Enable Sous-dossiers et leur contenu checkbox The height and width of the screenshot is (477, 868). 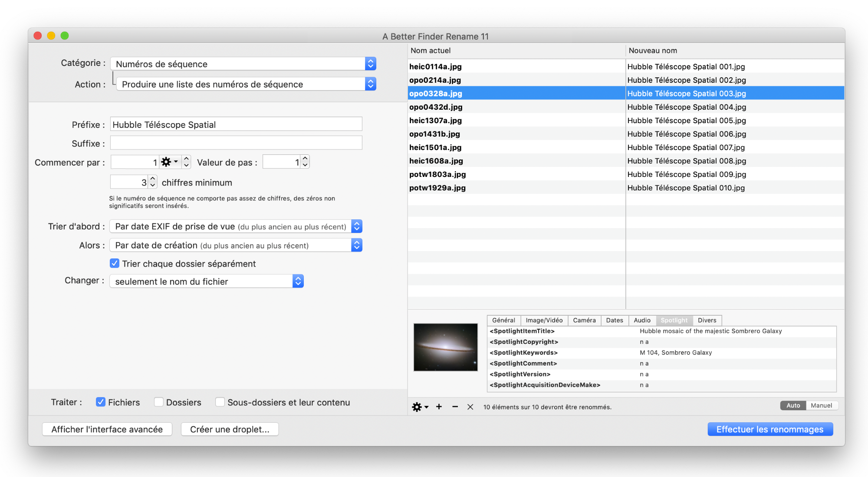(220, 402)
